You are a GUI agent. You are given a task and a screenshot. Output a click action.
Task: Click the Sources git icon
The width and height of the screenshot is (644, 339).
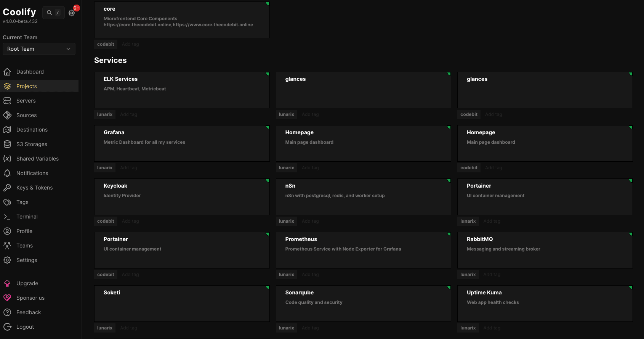[x=7, y=115]
